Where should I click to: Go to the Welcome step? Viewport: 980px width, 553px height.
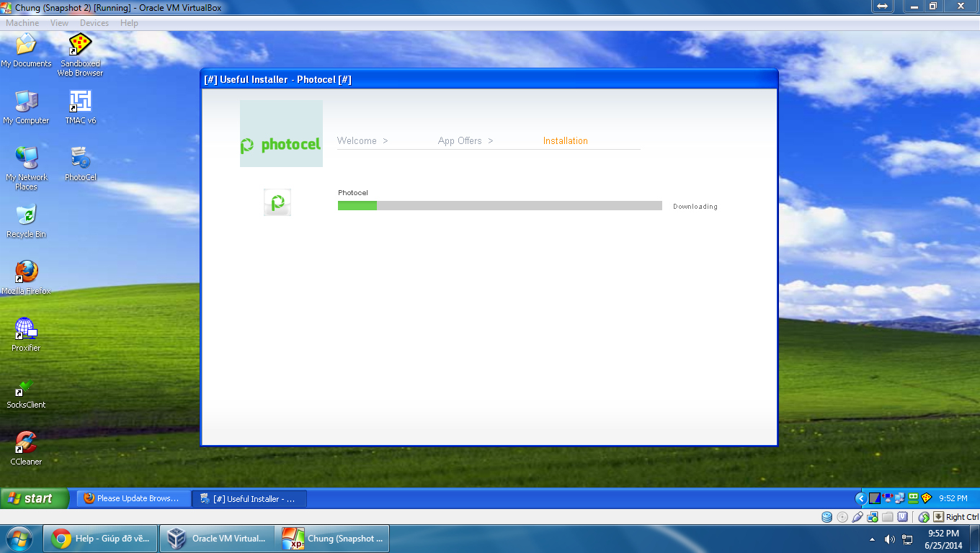coord(362,140)
